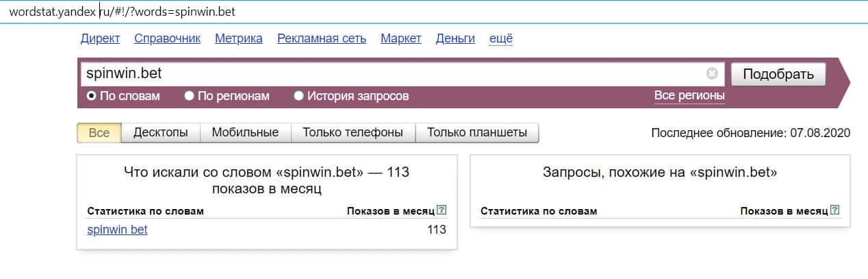Click help icon in left statistics panel
Screen dimensions: 868x279
tap(442, 210)
